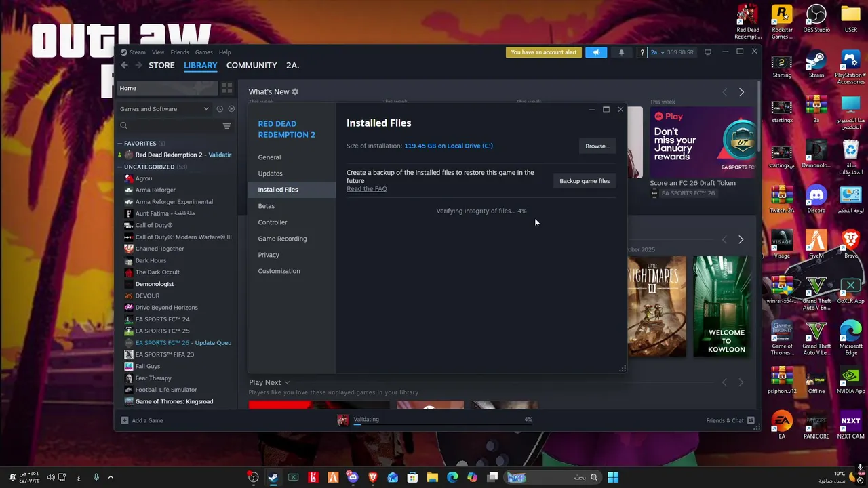Screen dimensions: 868x488
Task: Open the Steam menu
Action: 138,52
